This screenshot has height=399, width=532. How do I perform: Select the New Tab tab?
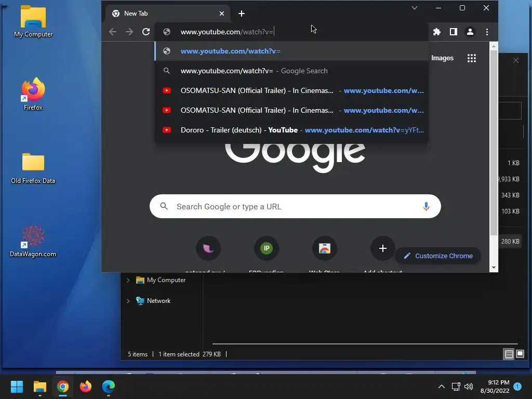tap(168, 14)
